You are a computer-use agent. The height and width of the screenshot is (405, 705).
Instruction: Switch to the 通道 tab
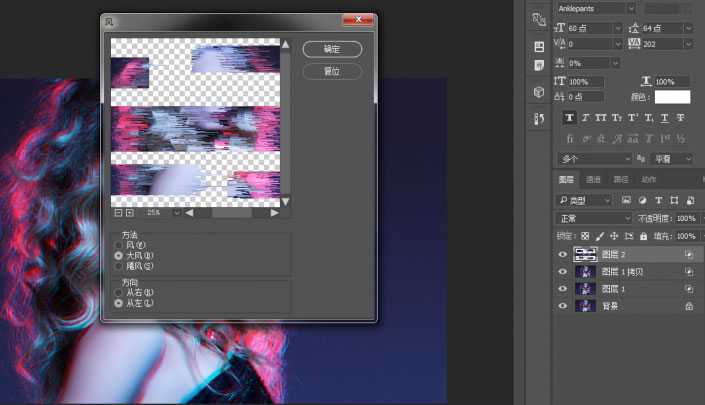[593, 180]
